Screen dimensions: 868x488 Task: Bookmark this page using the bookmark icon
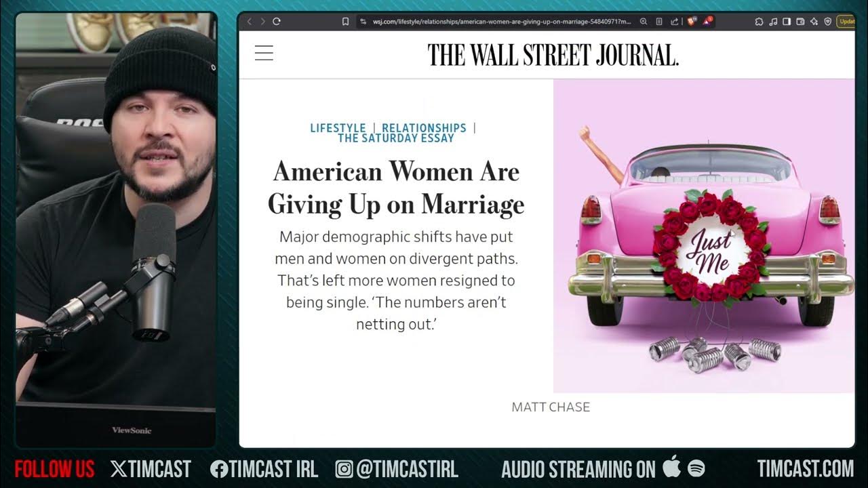pyautogui.click(x=345, y=22)
